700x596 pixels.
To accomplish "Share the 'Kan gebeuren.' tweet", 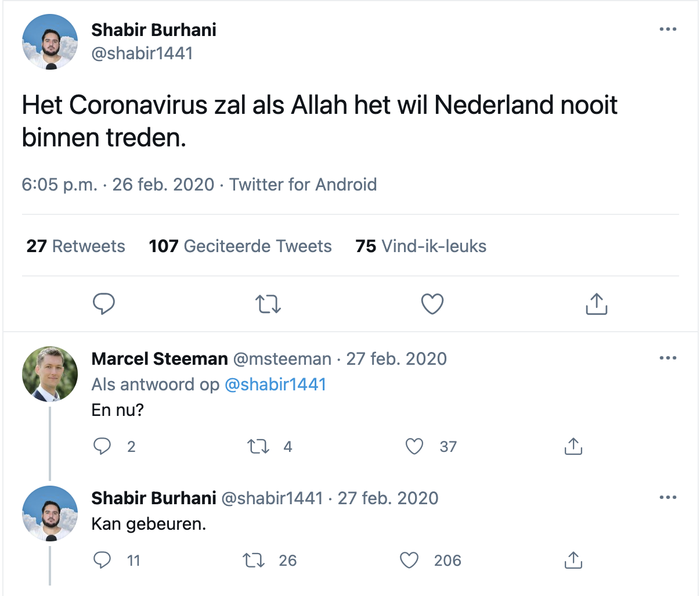I will click(573, 560).
